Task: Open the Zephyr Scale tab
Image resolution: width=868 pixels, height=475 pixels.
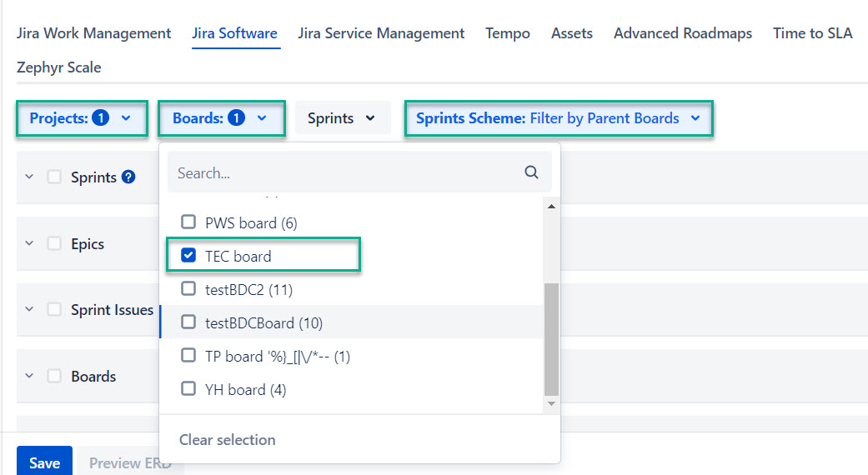Action: [x=59, y=67]
